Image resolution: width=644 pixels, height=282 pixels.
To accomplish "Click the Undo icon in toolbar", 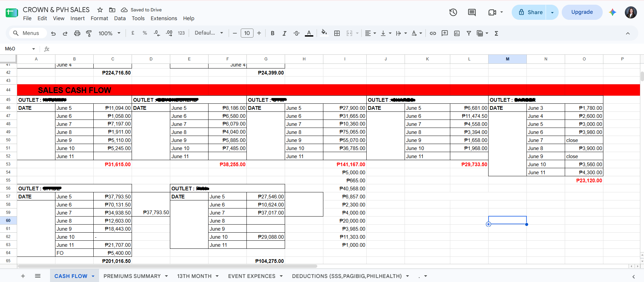I will pyautogui.click(x=53, y=33).
